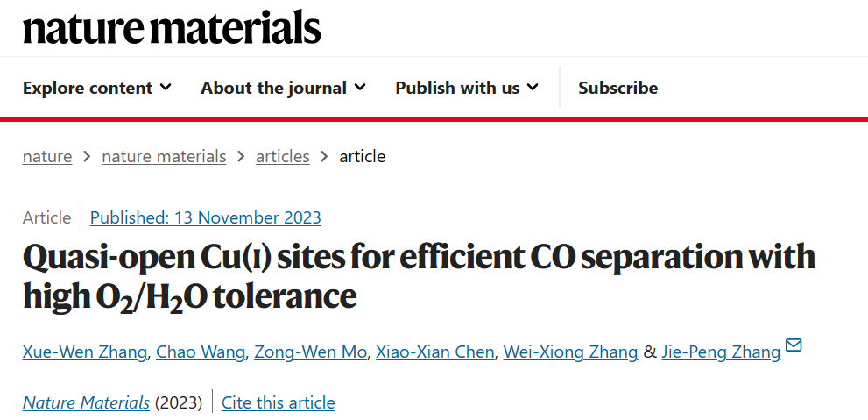Screen dimensions: 868x420
Task: Expand the Explore content dropdown chevron
Action: click(166, 87)
